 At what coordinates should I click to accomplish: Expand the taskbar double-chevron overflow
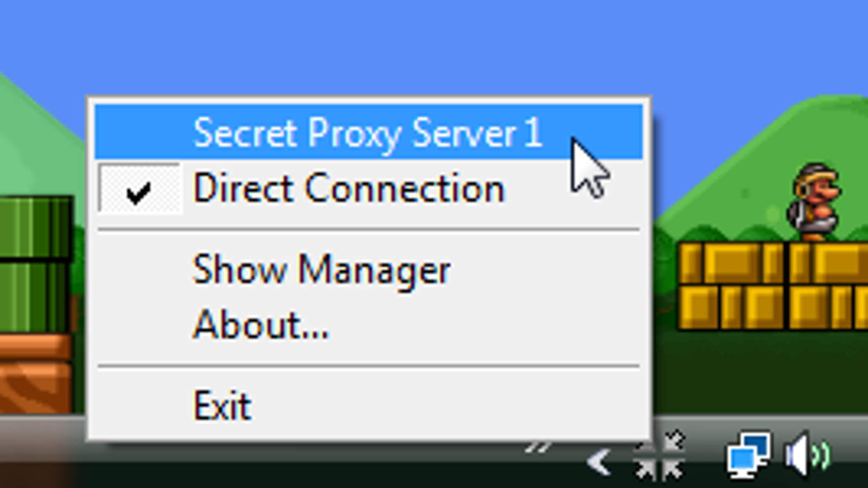[x=538, y=447]
